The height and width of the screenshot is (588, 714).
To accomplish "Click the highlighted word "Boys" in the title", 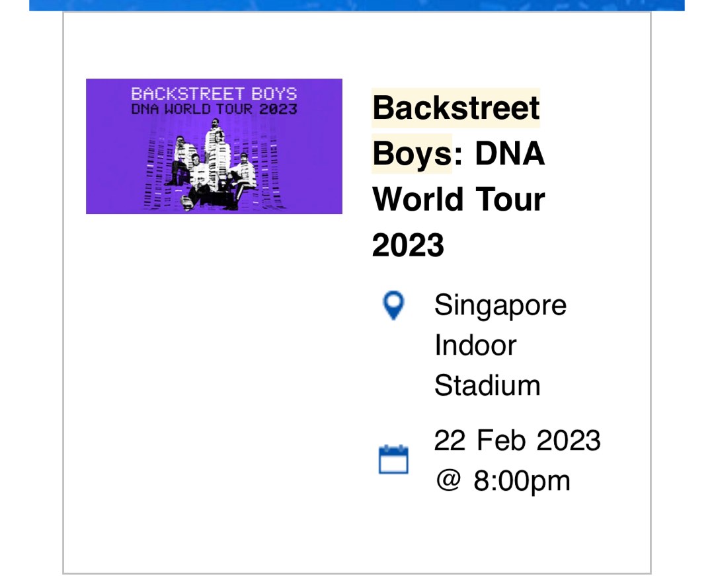I will click(411, 154).
